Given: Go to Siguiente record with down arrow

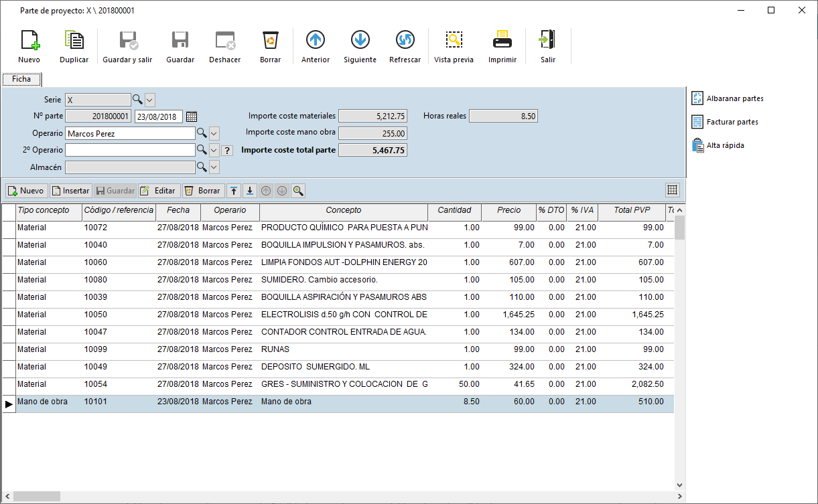Looking at the screenshot, I should [x=360, y=40].
